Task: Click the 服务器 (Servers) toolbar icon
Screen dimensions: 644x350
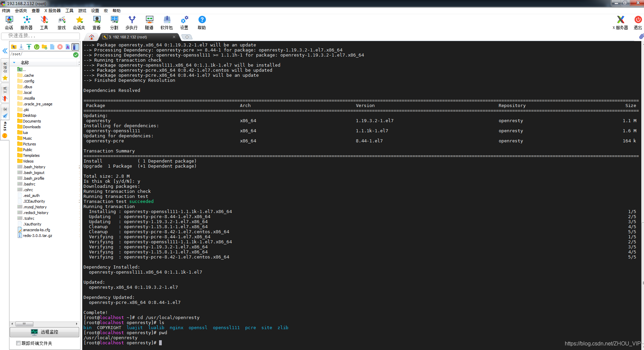Action: coord(27,23)
